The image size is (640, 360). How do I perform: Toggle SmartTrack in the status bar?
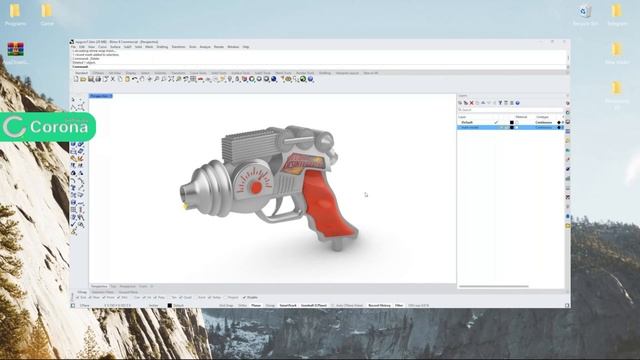[x=288, y=305]
